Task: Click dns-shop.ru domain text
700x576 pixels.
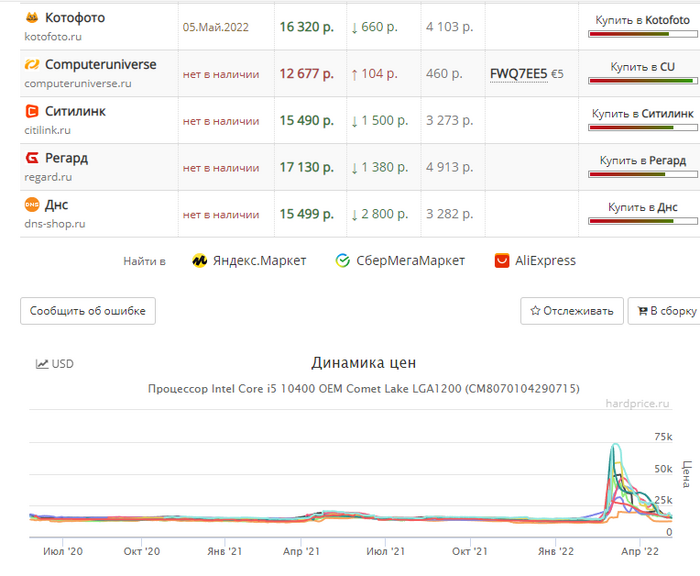Action: pos(55,224)
